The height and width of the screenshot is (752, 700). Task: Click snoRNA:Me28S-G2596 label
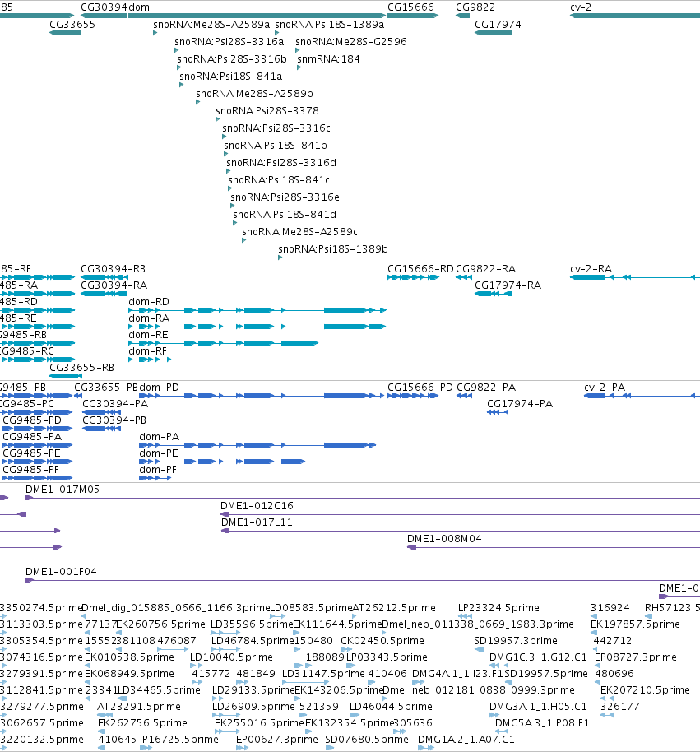coord(351,42)
